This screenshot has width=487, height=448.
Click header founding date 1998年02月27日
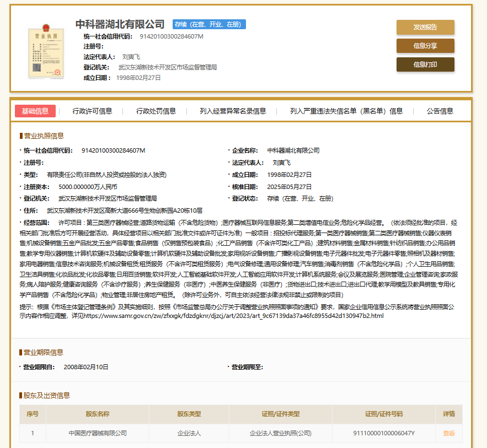(x=138, y=78)
